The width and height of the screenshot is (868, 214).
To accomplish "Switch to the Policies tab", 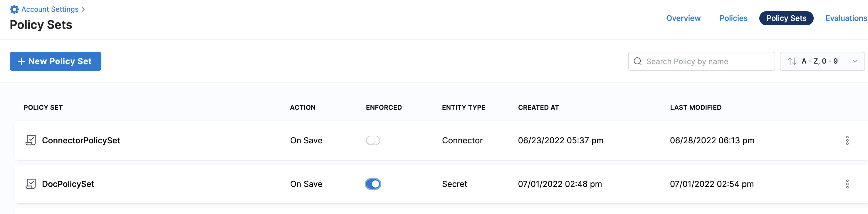I will click(x=733, y=18).
